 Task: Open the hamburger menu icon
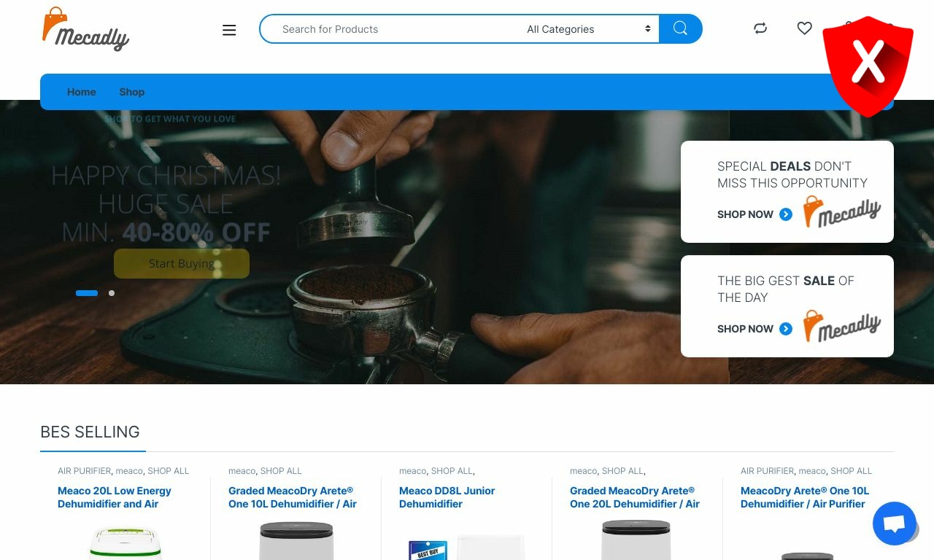[x=229, y=30]
